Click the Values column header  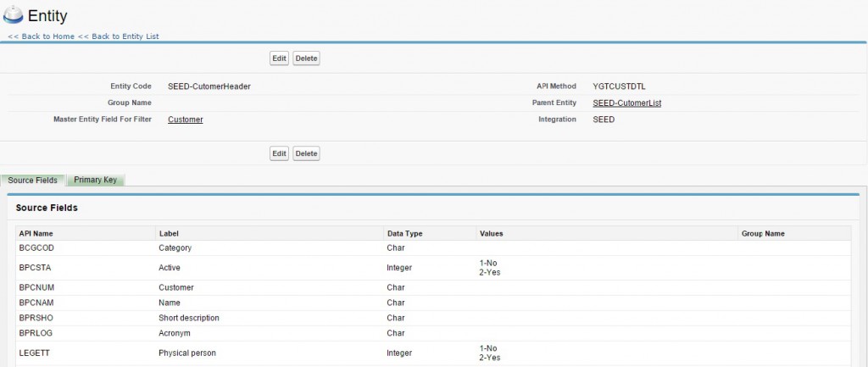coord(492,233)
